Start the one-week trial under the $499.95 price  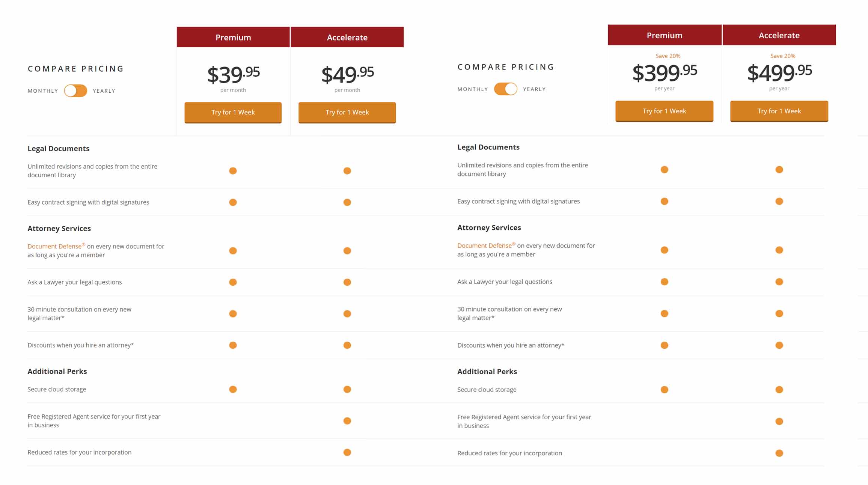[x=779, y=111]
